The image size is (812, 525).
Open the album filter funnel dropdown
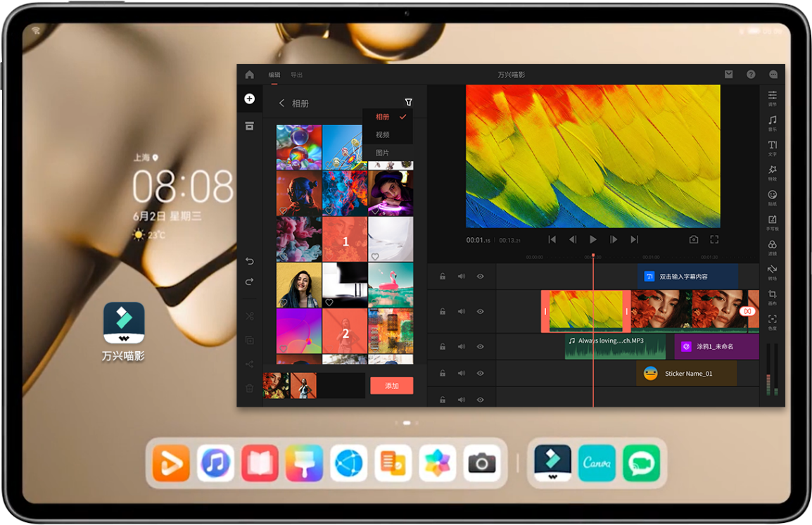coord(408,103)
